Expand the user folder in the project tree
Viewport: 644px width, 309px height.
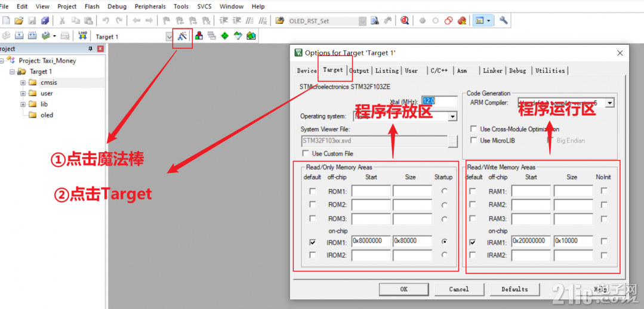pyautogui.click(x=23, y=93)
